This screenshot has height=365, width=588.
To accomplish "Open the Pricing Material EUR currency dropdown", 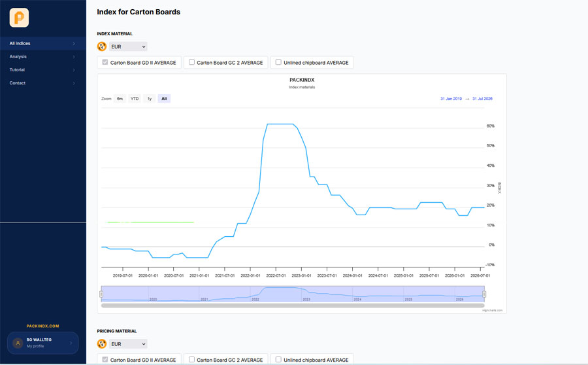I will (128, 343).
